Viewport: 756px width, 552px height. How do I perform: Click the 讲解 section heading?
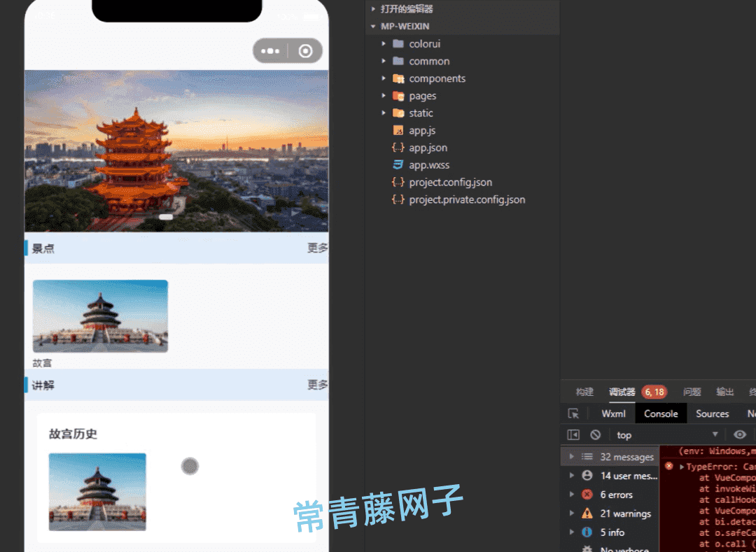[43, 385]
